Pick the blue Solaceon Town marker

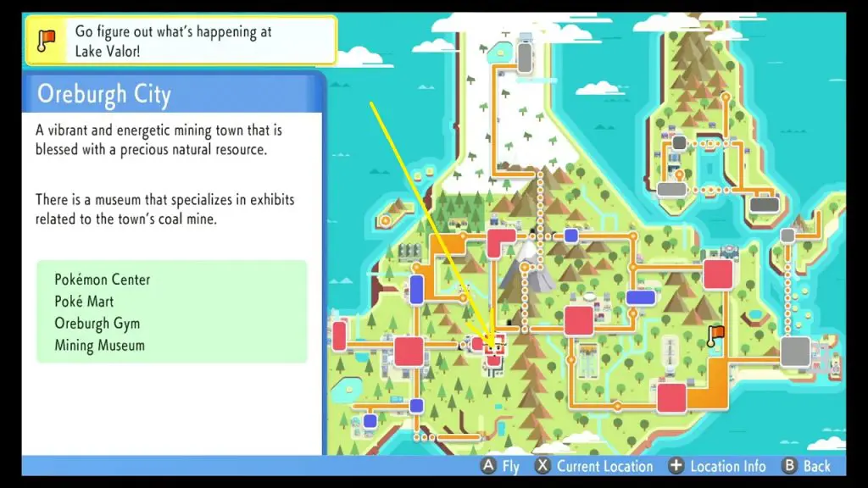coord(643,297)
